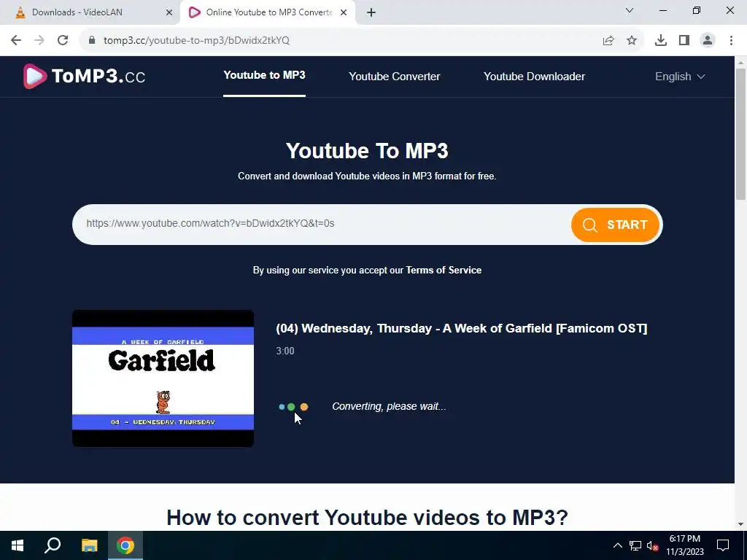Open the Terms of Service link
Viewport: 747px width, 560px height.
tap(444, 270)
